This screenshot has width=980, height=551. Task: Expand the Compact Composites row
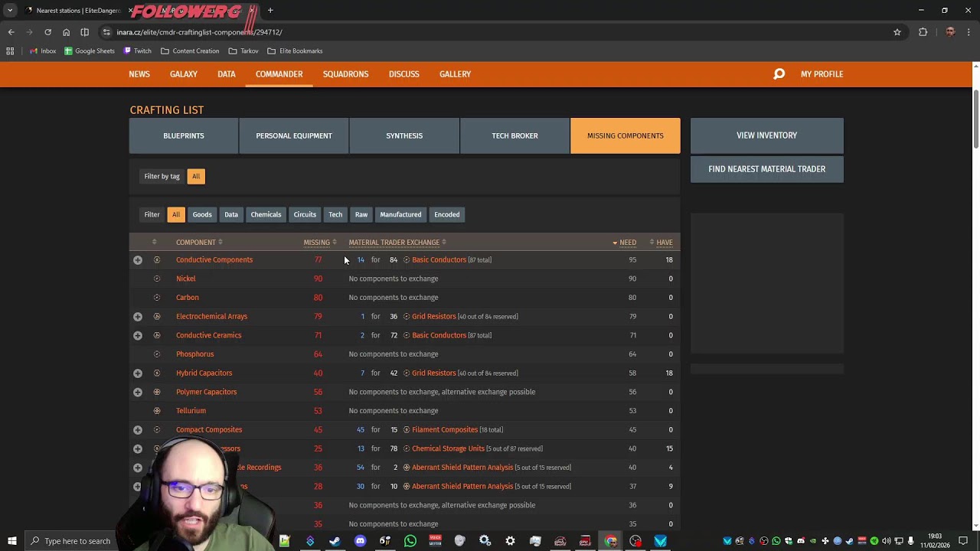(x=138, y=430)
